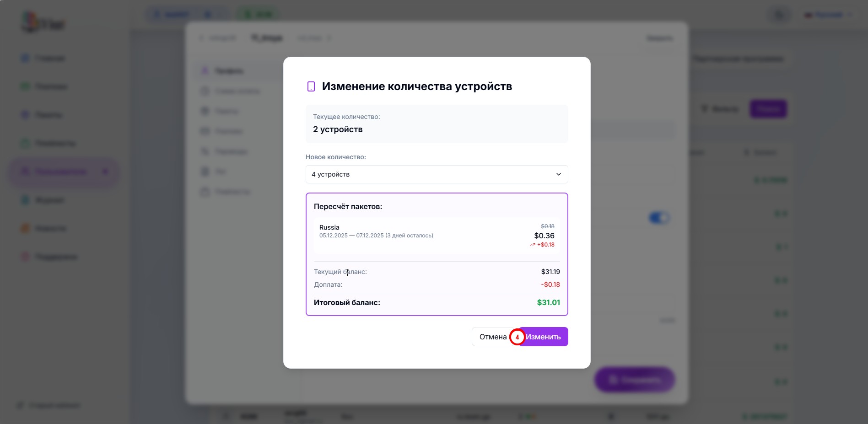Click the device icon beside the dialog title
Screen dimensions: 868x424
pyautogui.click(x=311, y=86)
